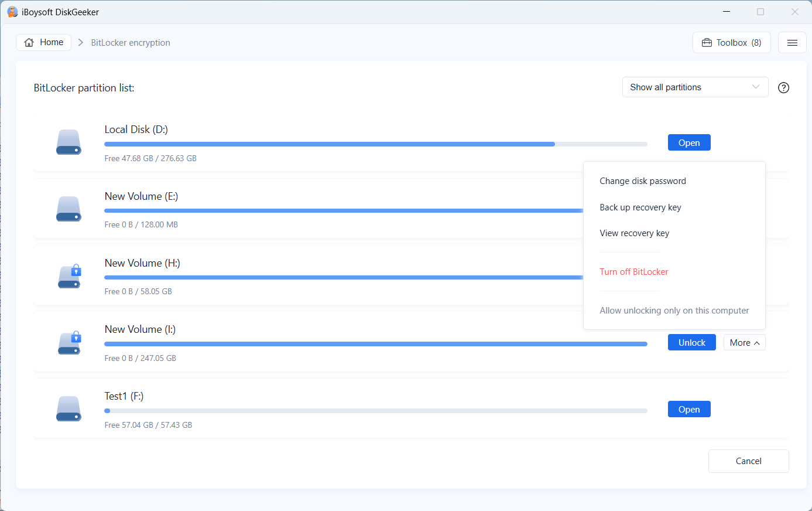Choose View recovery key
The image size is (812, 511).
635,233
